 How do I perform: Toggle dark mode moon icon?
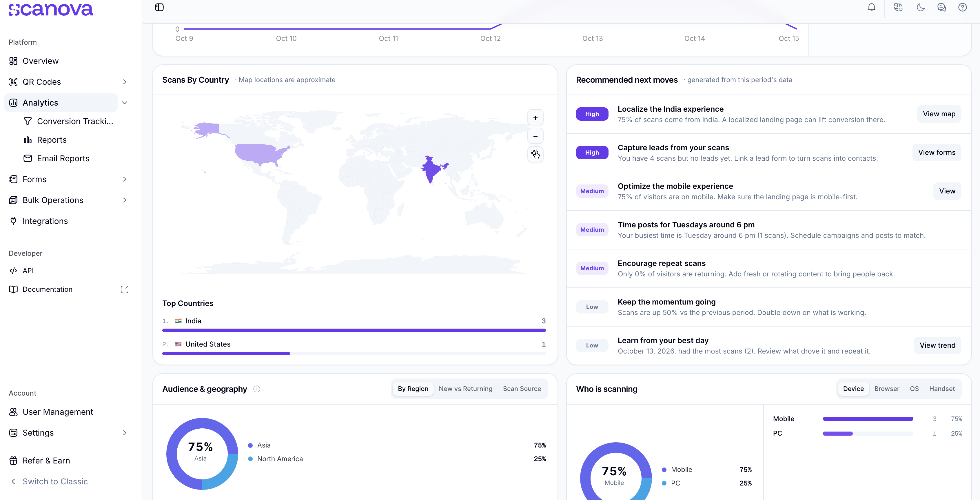921,7
